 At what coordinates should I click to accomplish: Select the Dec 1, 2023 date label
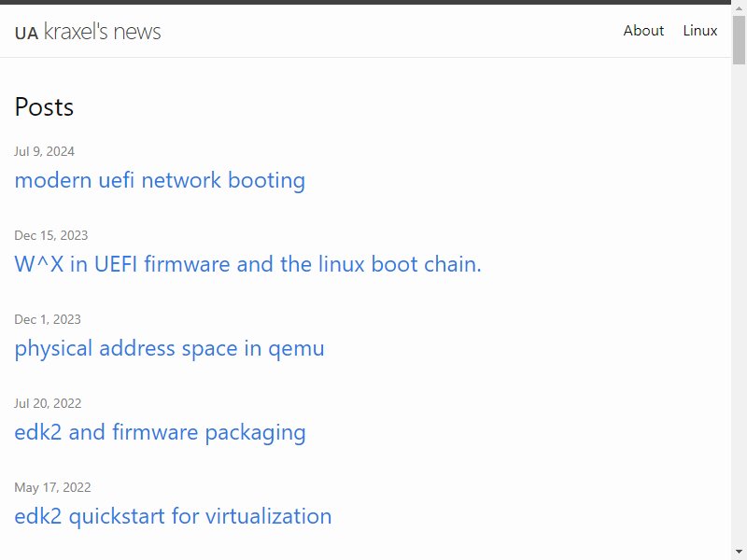coord(48,319)
